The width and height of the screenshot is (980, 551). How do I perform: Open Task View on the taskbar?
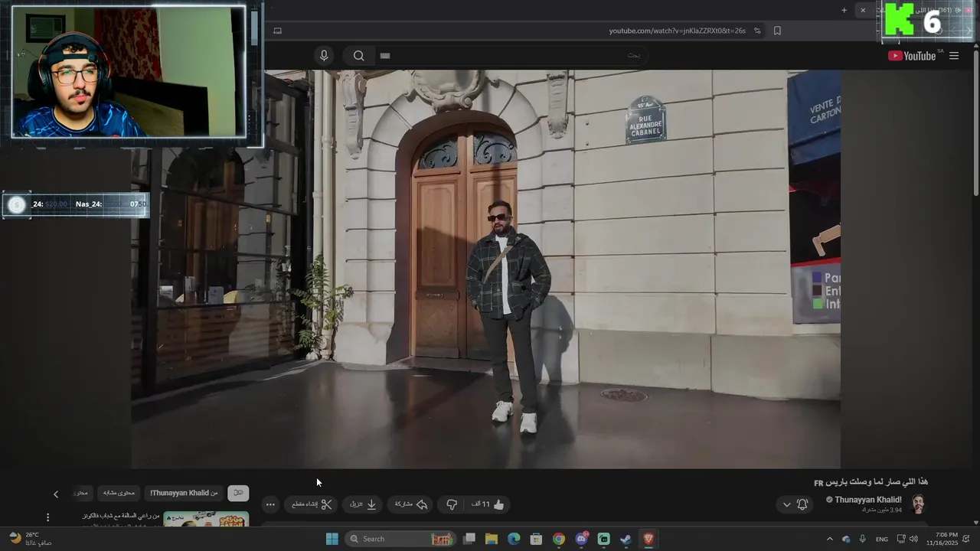click(x=469, y=539)
